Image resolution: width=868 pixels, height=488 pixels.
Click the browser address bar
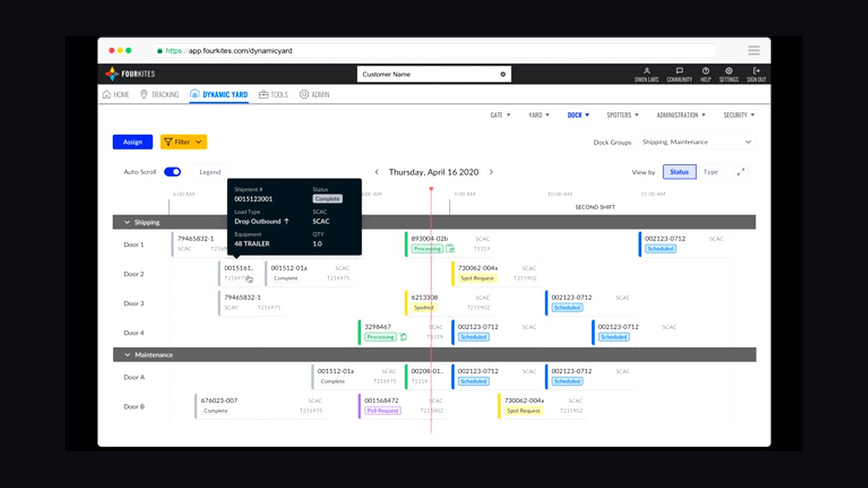pyautogui.click(x=434, y=51)
